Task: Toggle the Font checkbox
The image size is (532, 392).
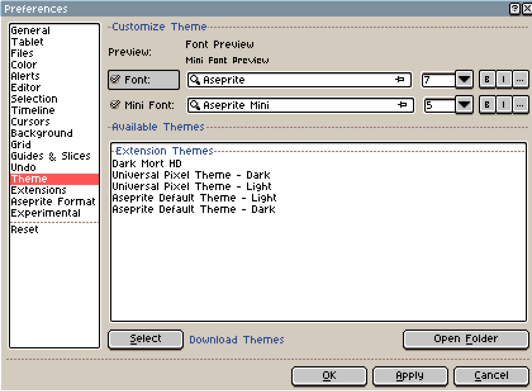Action: pyautogui.click(x=115, y=79)
